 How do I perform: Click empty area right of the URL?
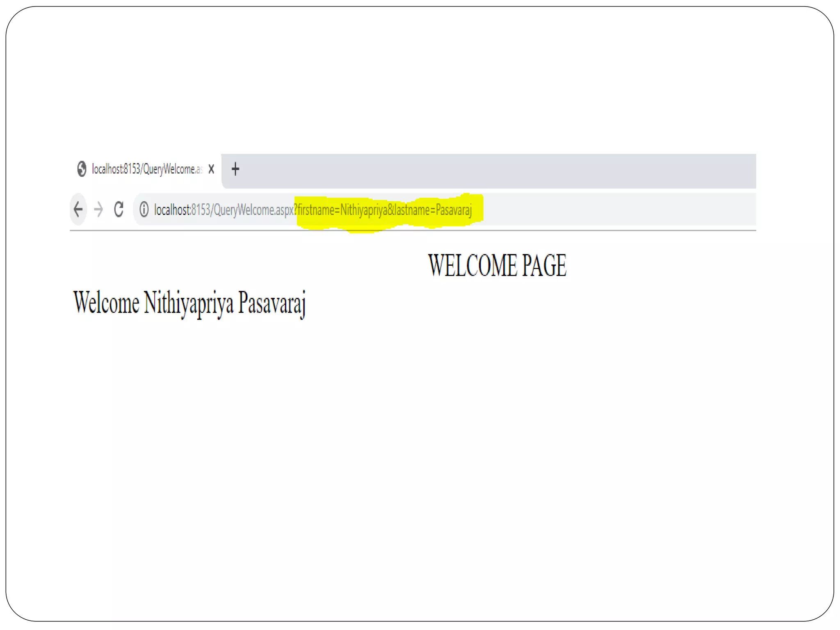[615, 209]
